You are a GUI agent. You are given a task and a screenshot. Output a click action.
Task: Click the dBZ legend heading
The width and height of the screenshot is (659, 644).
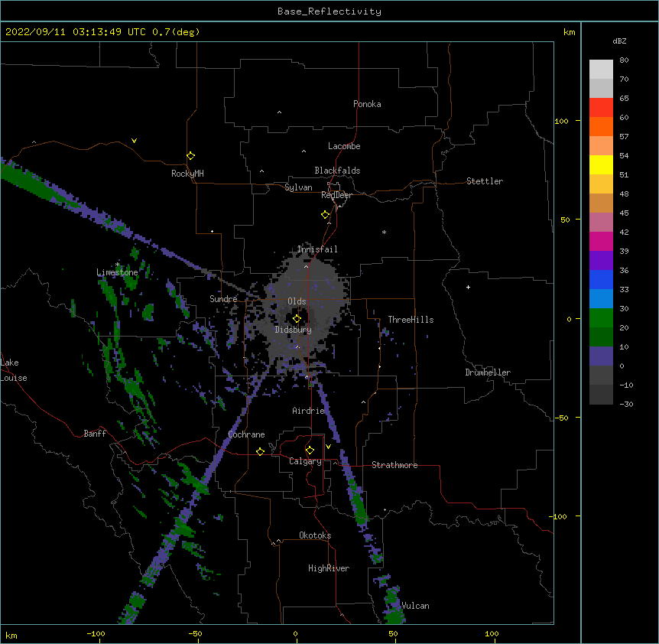(x=619, y=41)
